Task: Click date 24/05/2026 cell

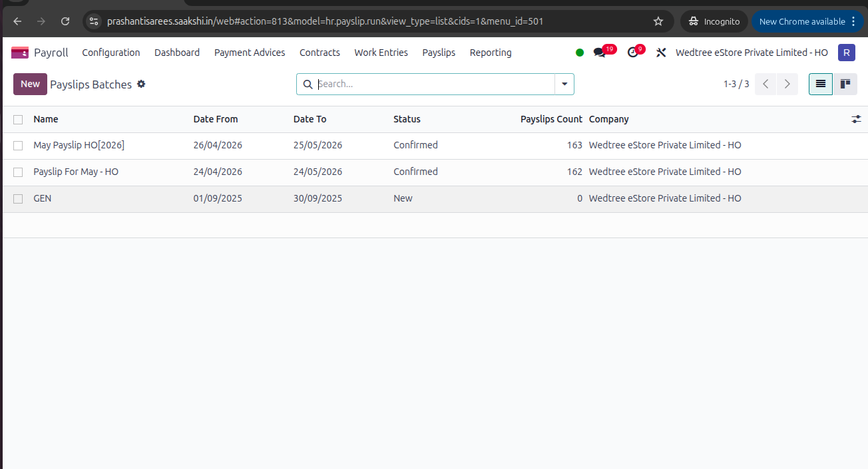Action: click(318, 172)
